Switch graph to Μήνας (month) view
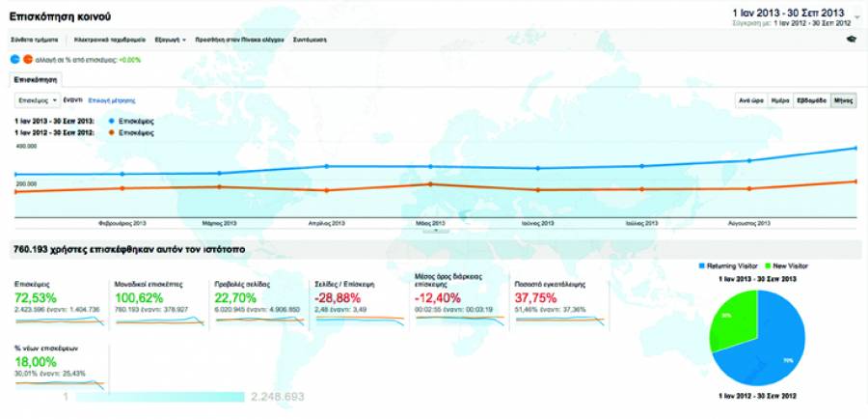 (x=843, y=100)
